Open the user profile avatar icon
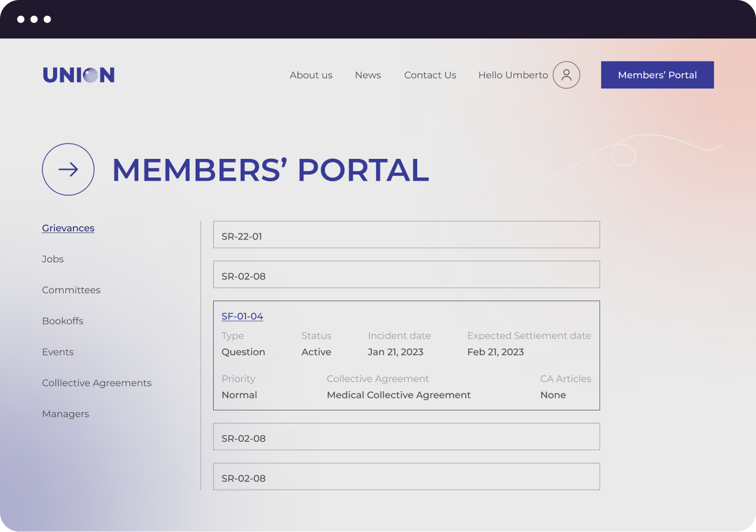756x532 pixels. point(566,75)
